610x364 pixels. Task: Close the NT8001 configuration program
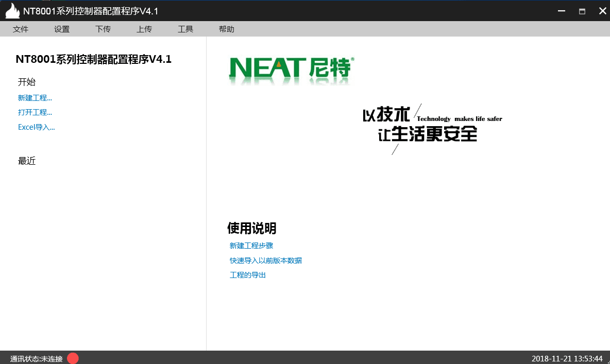click(x=602, y=11)
